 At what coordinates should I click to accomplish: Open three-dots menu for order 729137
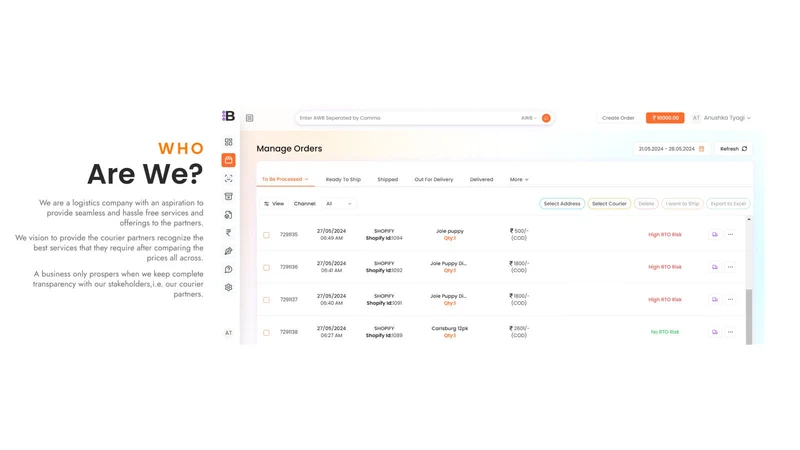[x=731, y=299]
